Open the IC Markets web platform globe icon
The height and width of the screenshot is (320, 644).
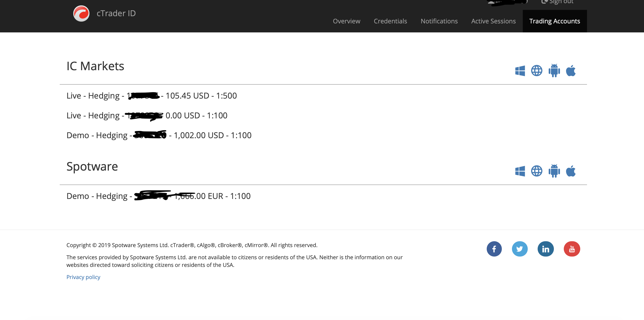(537, 71)
